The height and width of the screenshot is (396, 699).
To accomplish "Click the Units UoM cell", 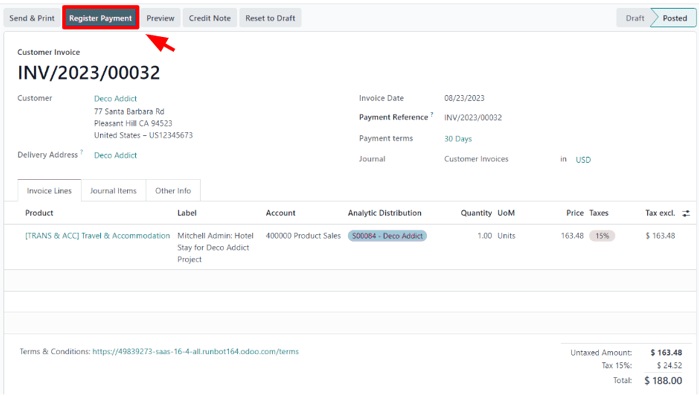I will [x=506, y=235].
